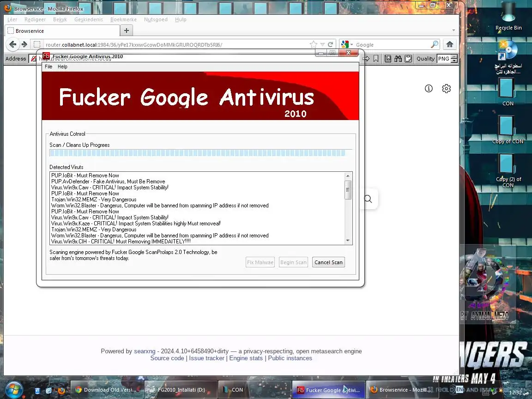
Task: Open the Public instances link
Action: click(x=290, y=358)
